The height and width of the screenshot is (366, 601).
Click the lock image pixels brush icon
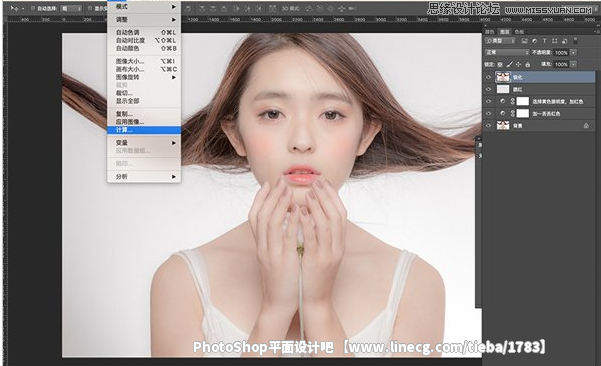coord(509,64)
